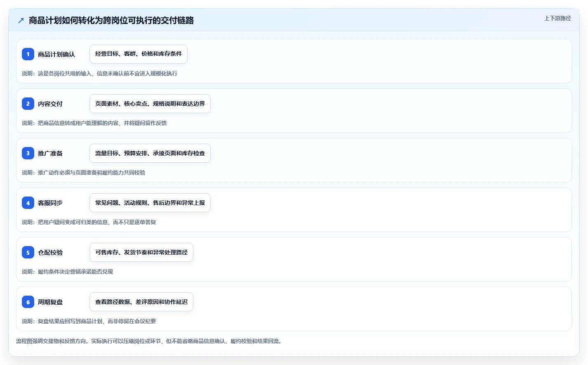588x365 pixels.
Task: Click the title 商品计划如何转化为跨岗位可执行的交付链路
Action: 111,20
